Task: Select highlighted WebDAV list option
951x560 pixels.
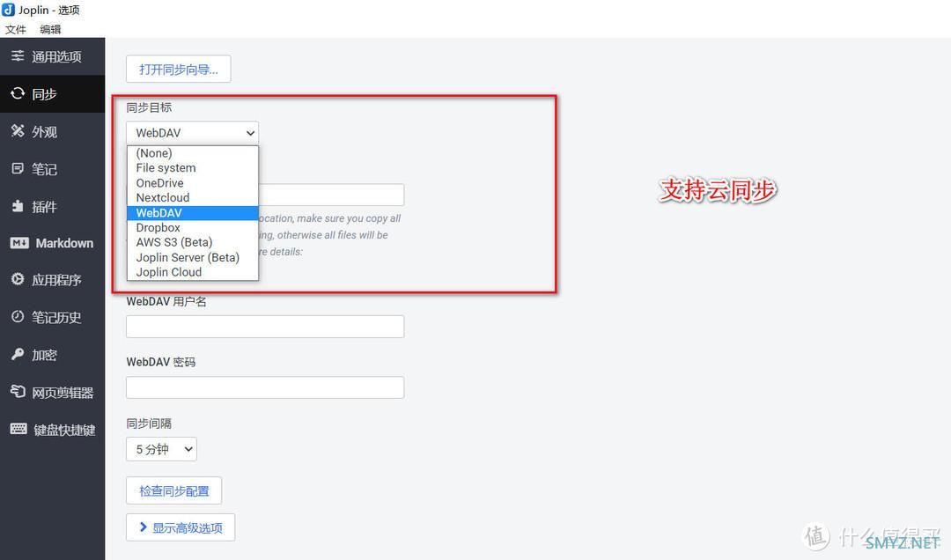Action: (x=193, y=212)
